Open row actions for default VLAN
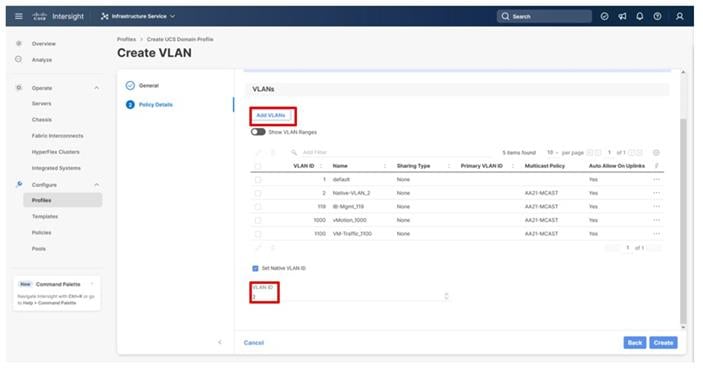The image size is (703, 370). coord(656,179)
